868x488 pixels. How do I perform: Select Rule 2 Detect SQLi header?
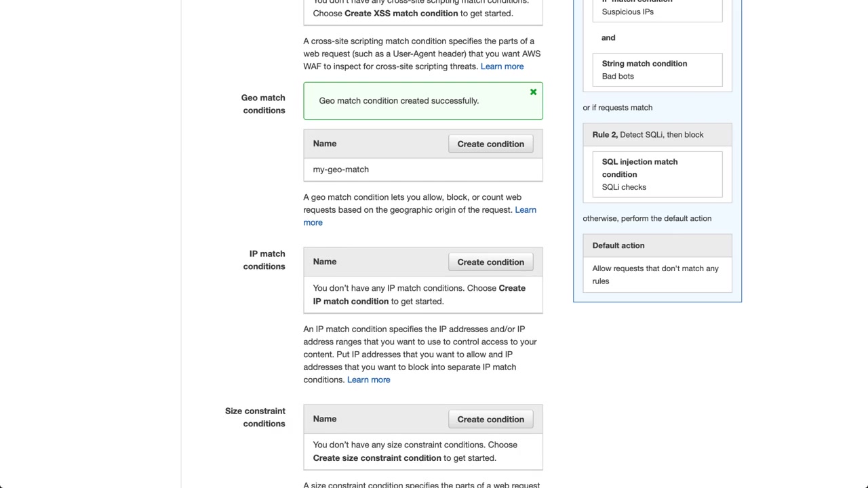click(x=648, y=135)
